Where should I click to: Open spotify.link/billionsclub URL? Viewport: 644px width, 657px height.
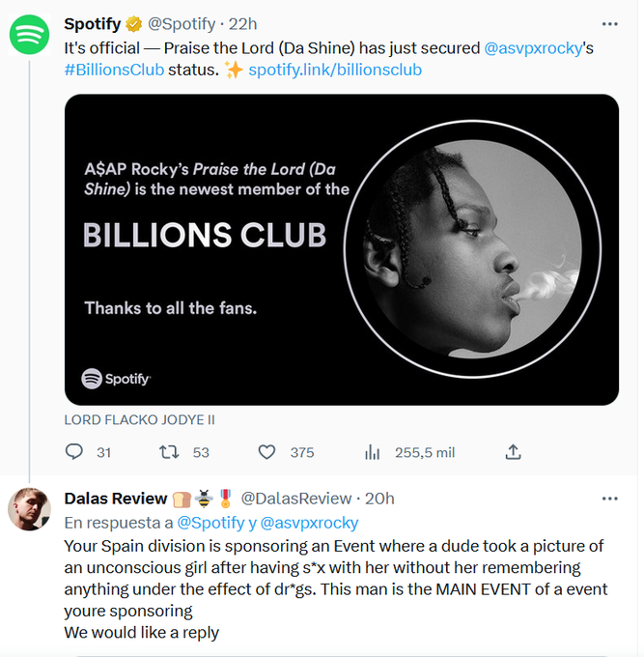(335, 70)
